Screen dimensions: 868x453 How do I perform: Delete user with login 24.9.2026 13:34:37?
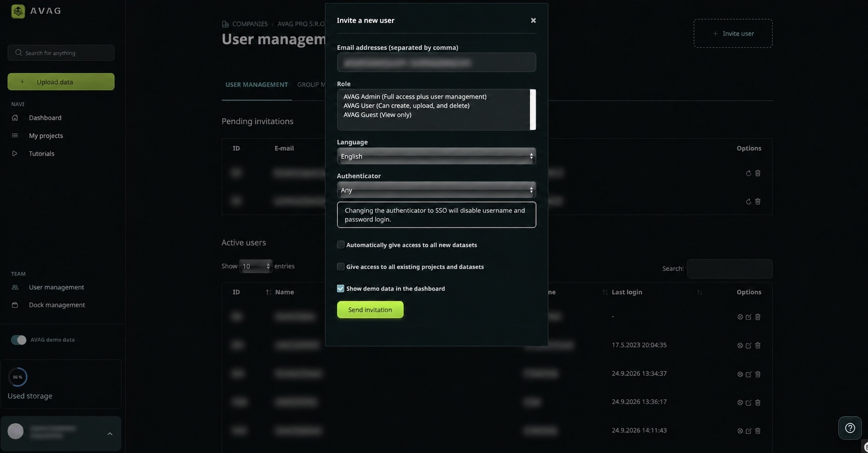758,374
